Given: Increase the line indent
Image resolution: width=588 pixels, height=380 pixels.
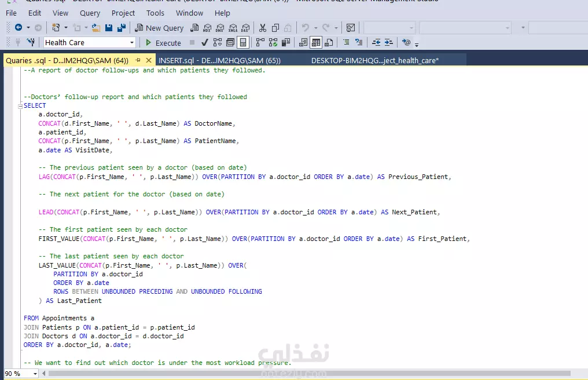Looking at the screenshot, I should click(389, 42).
